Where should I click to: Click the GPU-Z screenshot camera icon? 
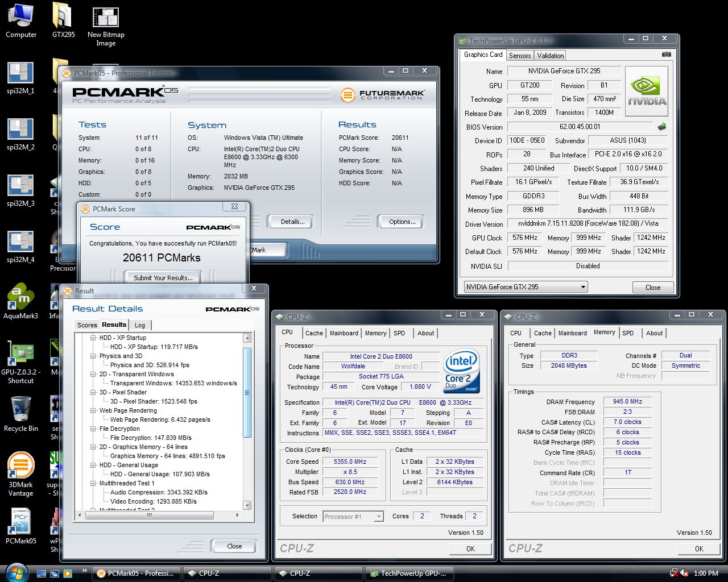[667, 55]
